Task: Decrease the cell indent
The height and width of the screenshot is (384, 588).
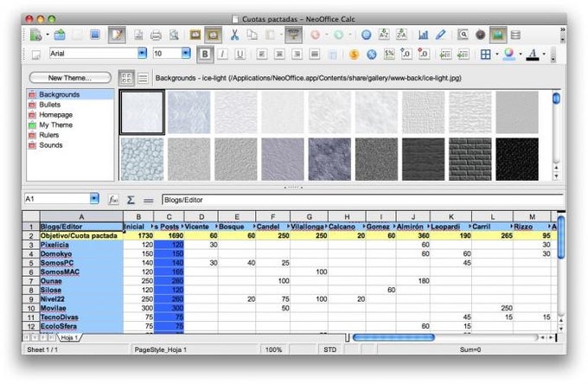Action: (x=445, y=54)
